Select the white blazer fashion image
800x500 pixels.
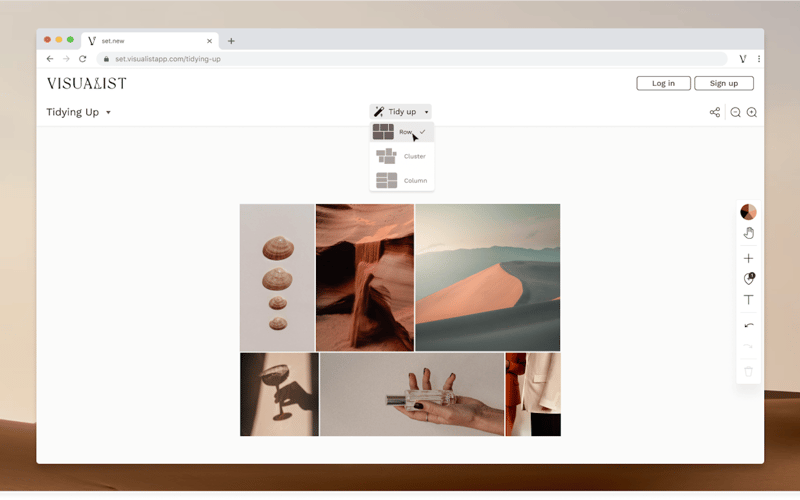point(533,394)
